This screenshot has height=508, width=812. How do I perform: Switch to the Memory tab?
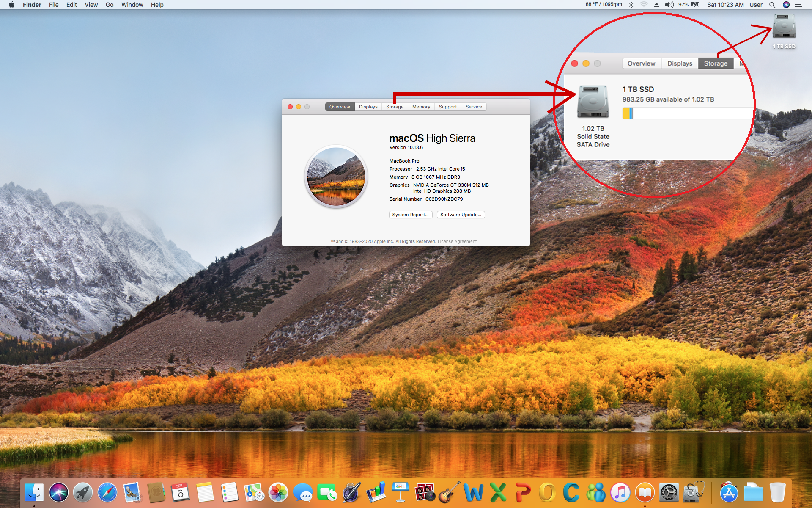421,107
